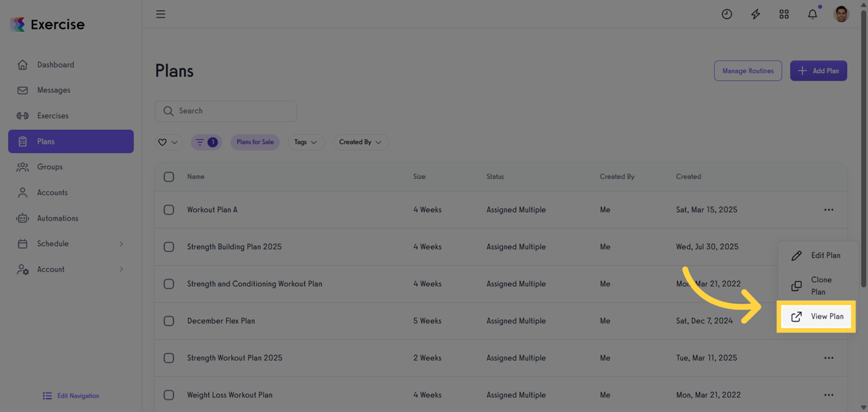Image resolution: width=868 pixels, height=412 pixels.
Task: Click the Edit Navigation list icon
Action: (x=47, y=395)
